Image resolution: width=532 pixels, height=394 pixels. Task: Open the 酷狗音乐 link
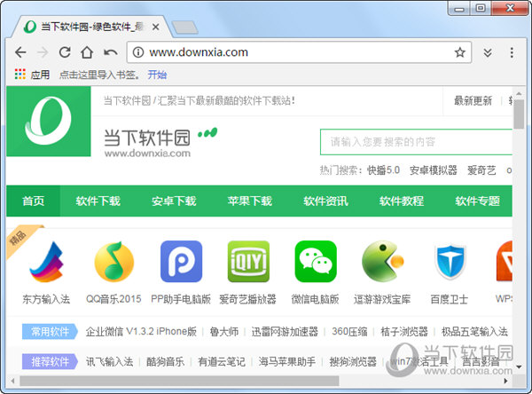click(x=165, y=362)
